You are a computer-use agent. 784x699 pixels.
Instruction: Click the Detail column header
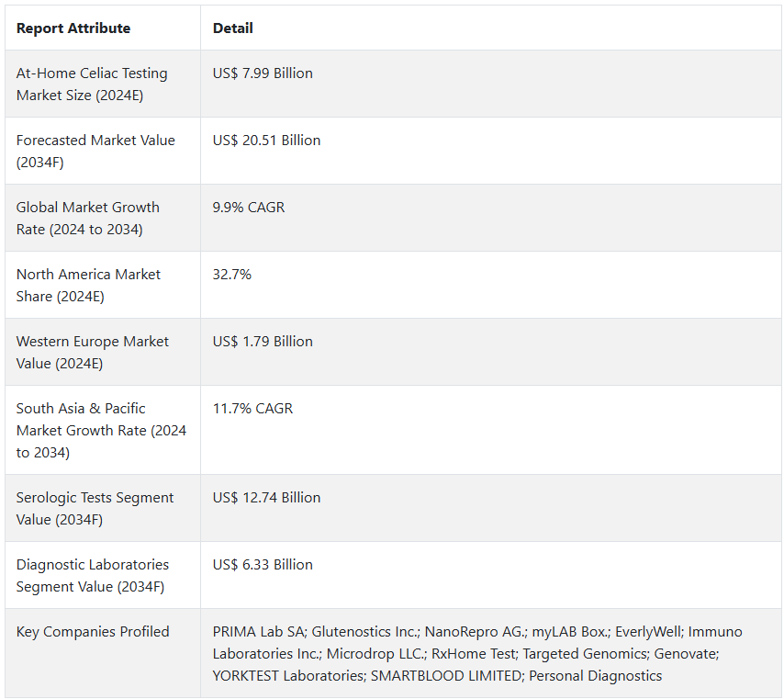233,28
